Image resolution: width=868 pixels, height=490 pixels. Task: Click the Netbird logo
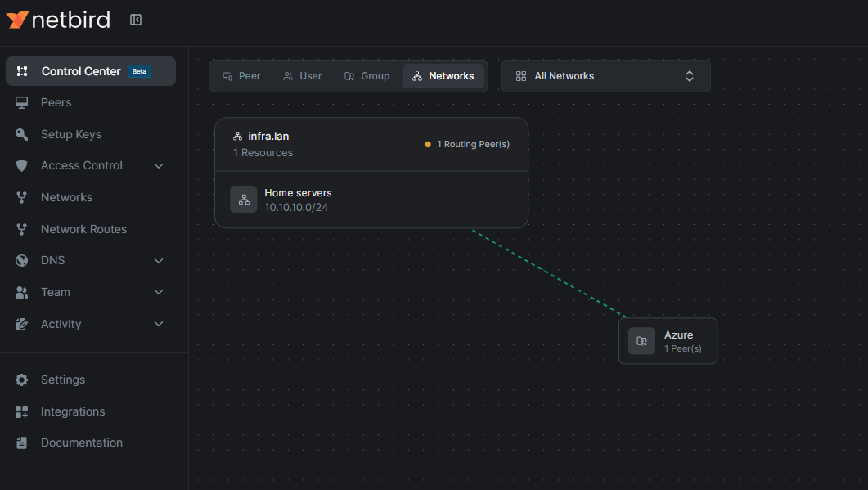pos(58,20)
